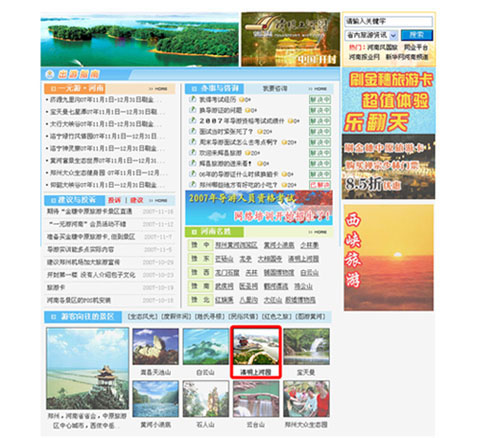Click the 出游指南 section header icon
Viewport: 504px width, 438px height.
tap(49, 74)
